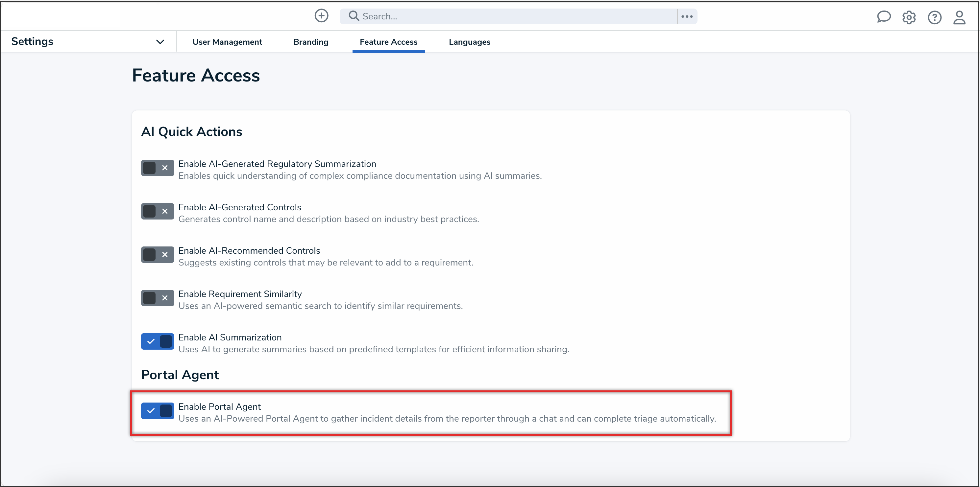Open the chat messages panel
The image size is (980, 487).
[x=884, y=17]
